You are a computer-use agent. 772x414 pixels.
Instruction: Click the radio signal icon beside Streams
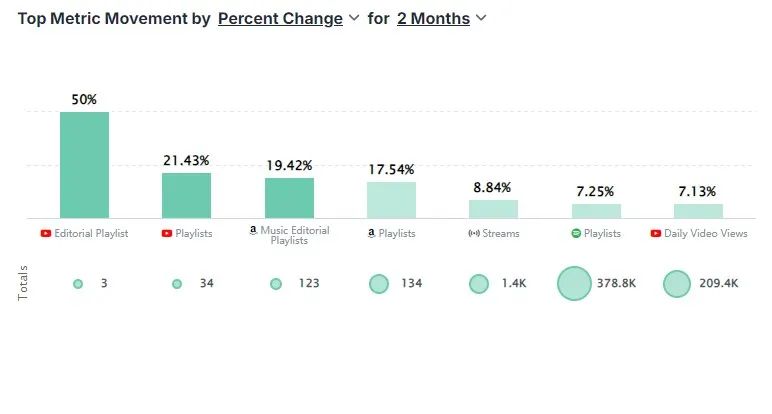[474, 233]
